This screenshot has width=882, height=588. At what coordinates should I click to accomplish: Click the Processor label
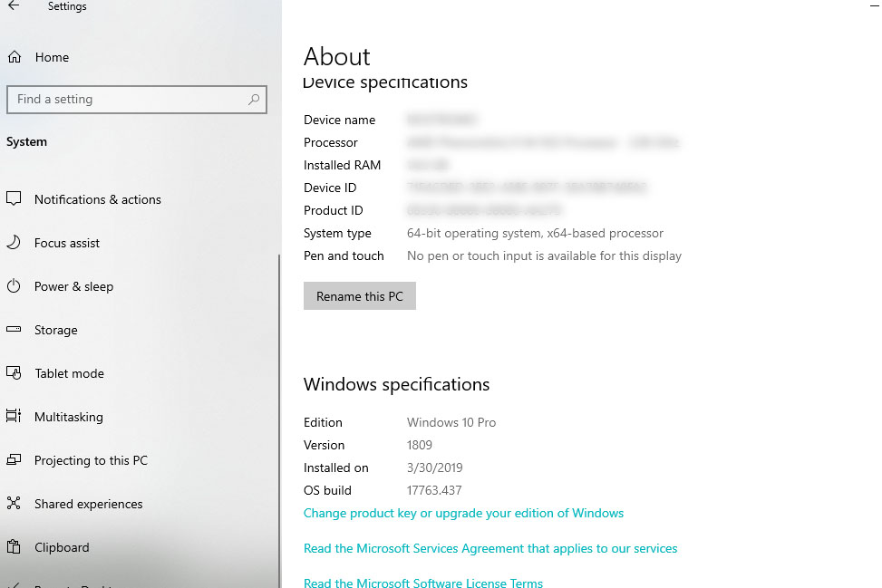[330, 143]
